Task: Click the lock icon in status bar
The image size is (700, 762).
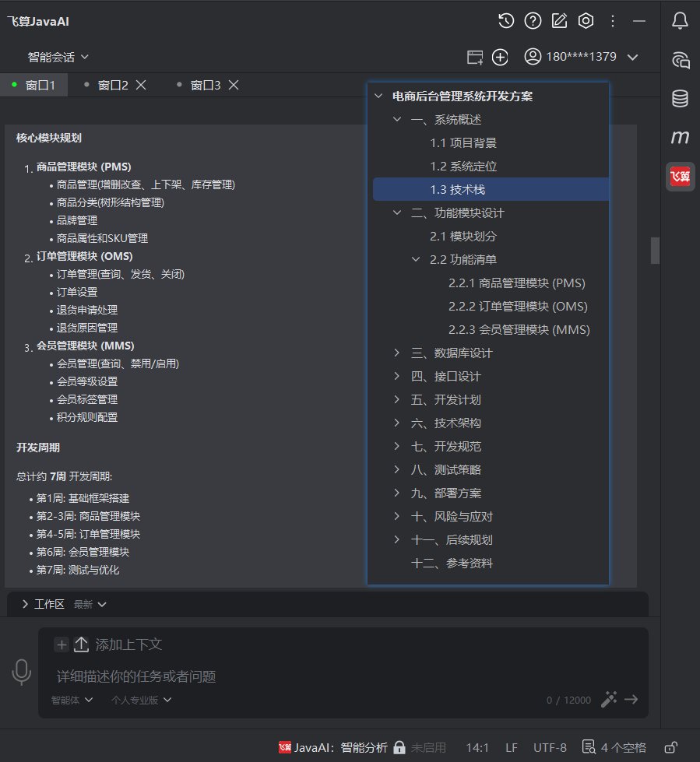Action: [x=399, y=747]
